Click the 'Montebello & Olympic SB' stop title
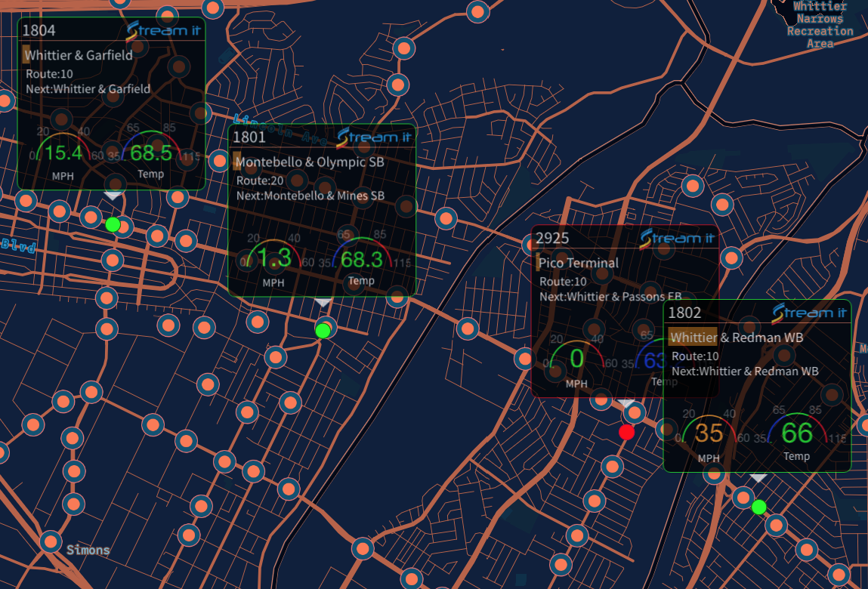The image size is (868, 589). coord(310,162)
